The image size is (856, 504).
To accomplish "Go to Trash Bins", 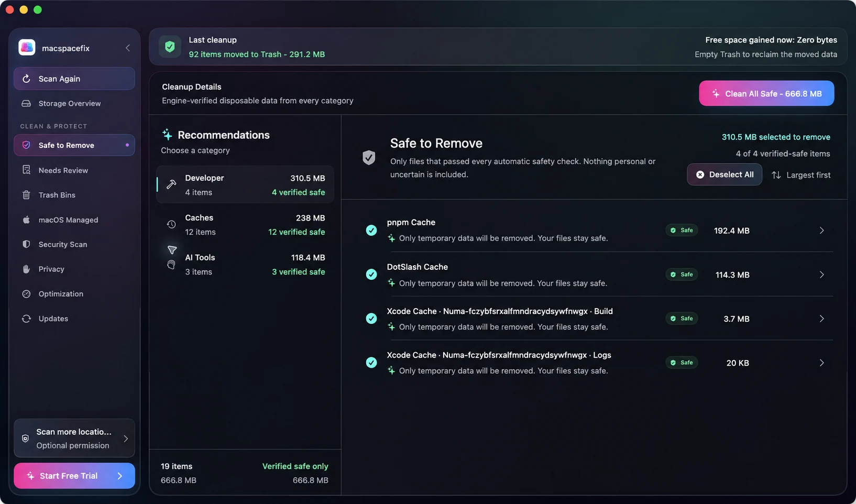I will pos(74,195).
